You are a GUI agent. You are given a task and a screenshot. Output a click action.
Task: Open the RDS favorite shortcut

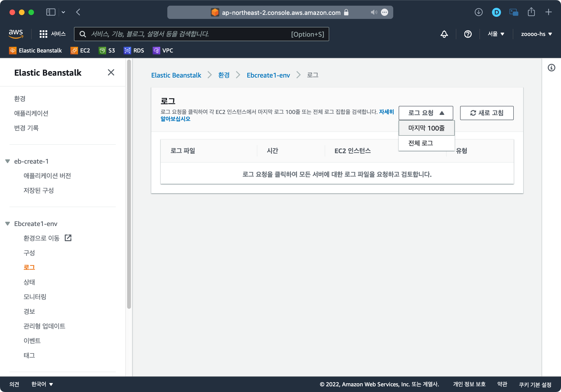[134, 51]
